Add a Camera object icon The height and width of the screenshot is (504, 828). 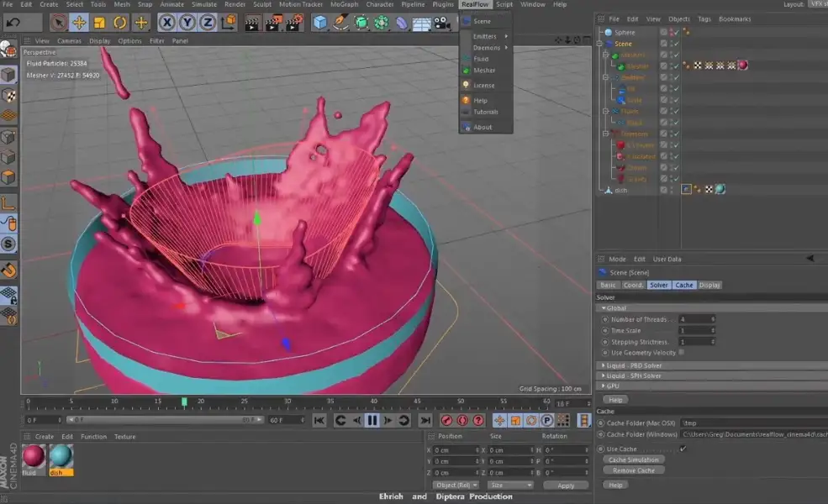pos(442,23)
